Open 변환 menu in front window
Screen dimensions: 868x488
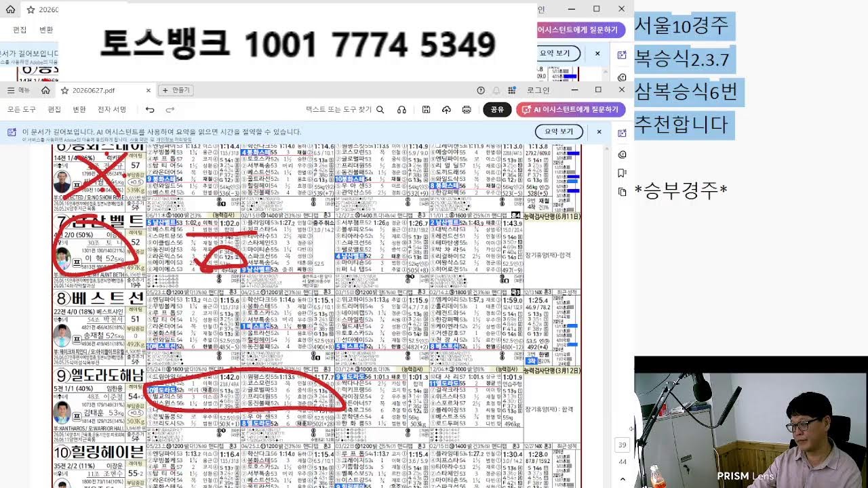(79, 110)
